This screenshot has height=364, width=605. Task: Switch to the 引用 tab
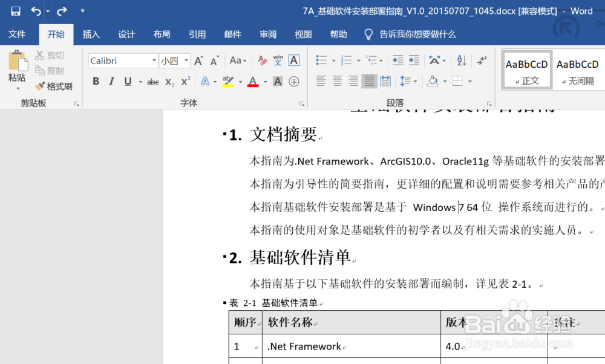(x=197, y=34)
